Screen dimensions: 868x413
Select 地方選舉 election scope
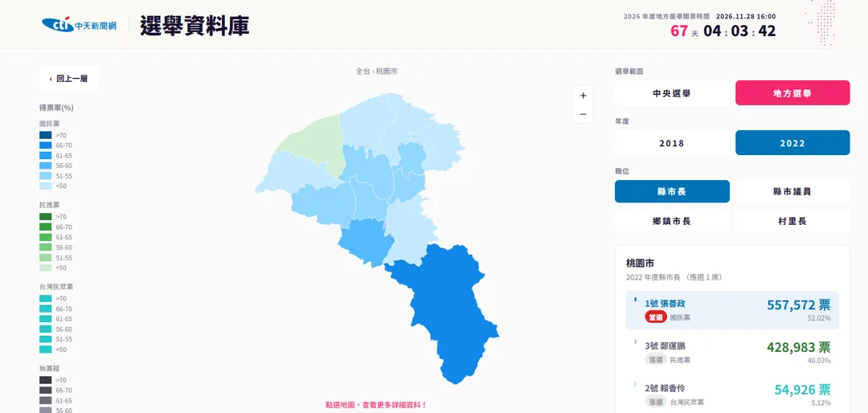[792, 93]
